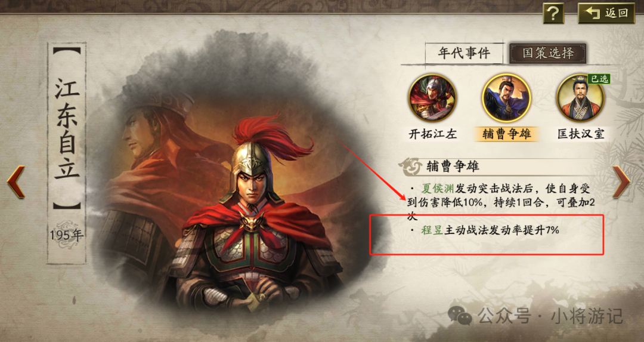Select the 辅曹争雄 Cao Cao portrait
The width and height of the screenshot is (644, 342).
(x=506, y=98)
